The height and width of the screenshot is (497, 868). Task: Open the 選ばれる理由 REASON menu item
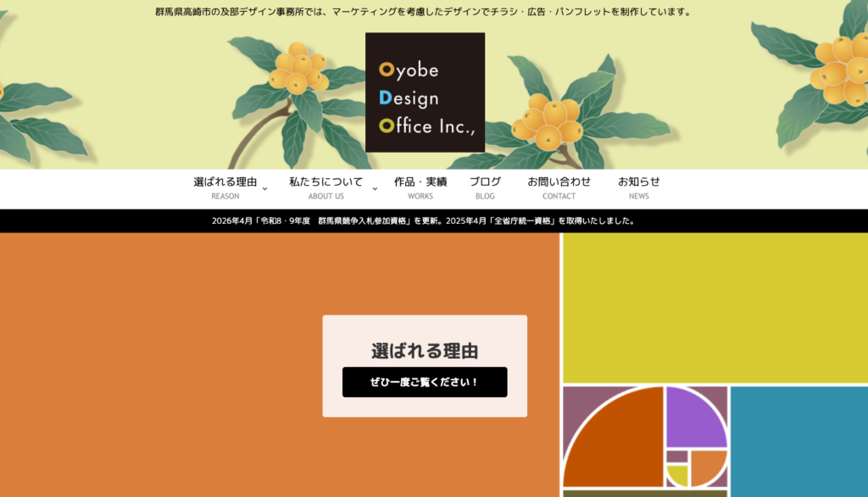point(225,188)
